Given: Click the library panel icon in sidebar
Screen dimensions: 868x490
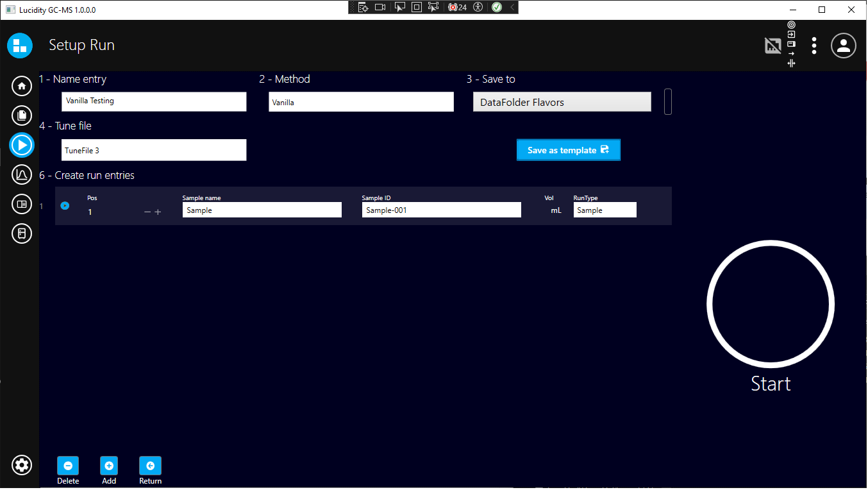Looking at the screenshot, I should pos(22,204).
